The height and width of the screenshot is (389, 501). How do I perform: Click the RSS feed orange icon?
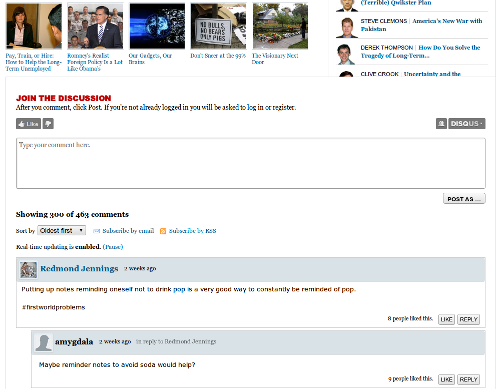[163, 231]
